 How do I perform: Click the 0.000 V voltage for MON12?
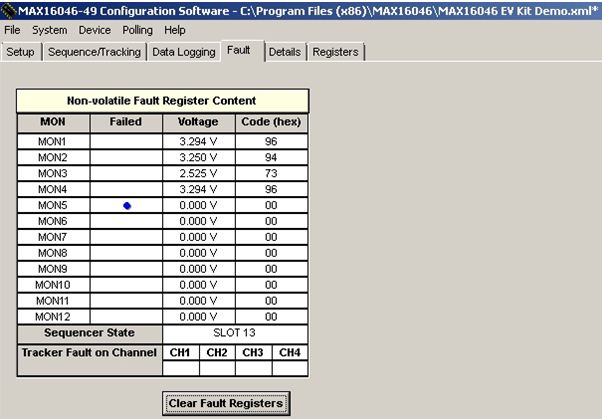pyautogui.click(x=198, y=317)
